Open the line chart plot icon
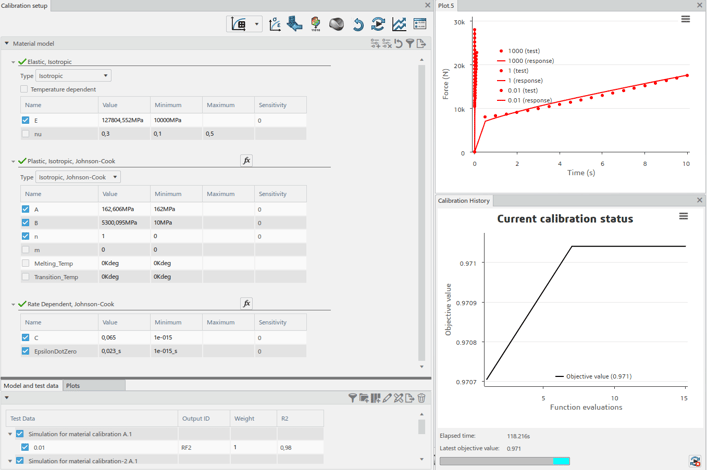The image size is (707, 470). (x=399, y=24)
